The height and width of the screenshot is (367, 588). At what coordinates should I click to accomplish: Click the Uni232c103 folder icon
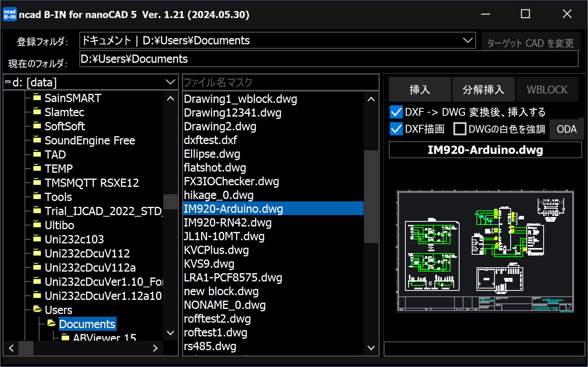tap(37, 238)
